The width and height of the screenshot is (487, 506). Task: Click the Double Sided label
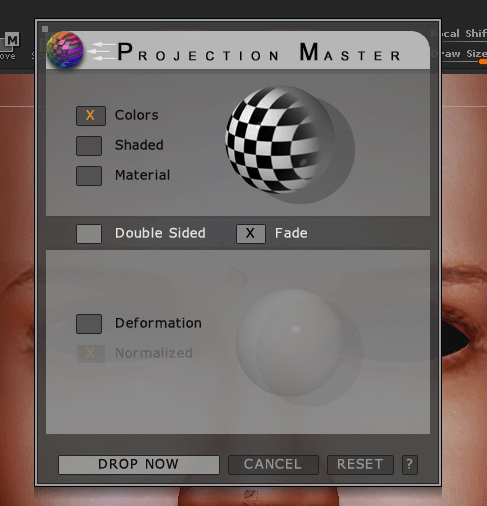160,233
